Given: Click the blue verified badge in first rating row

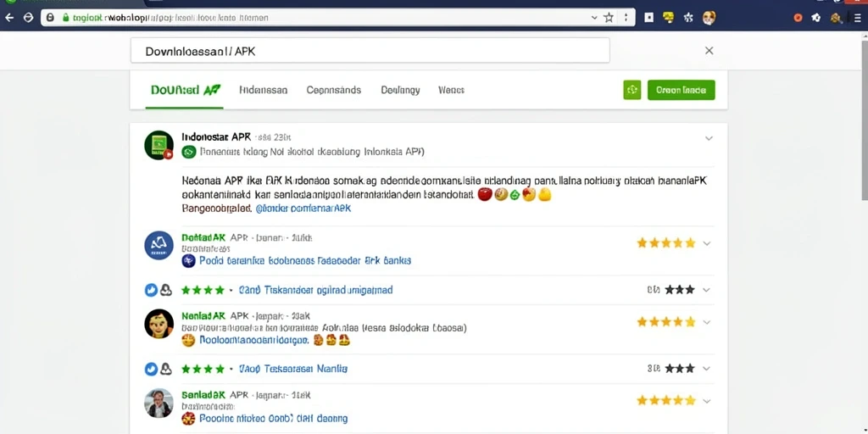Looking at the screenshot, I should [151, 290].
